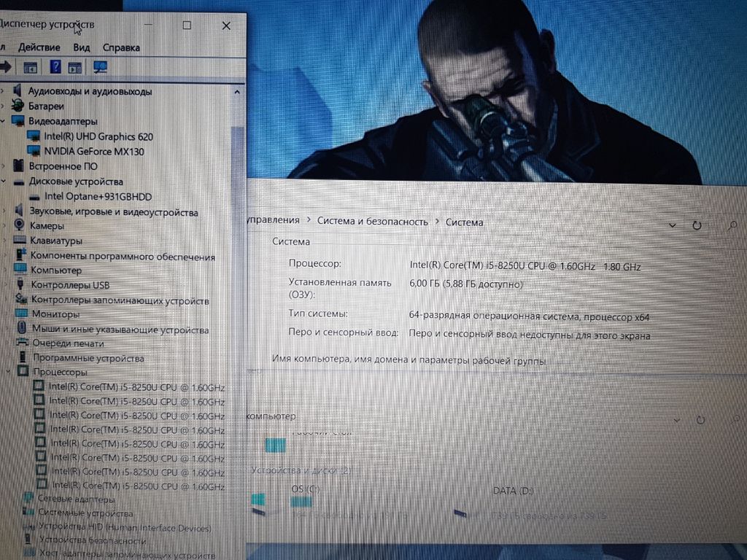This screenshot has height=560, width=747.
Task: Select the Клавиатуры keyboard icon
Action: click(20, 239)
